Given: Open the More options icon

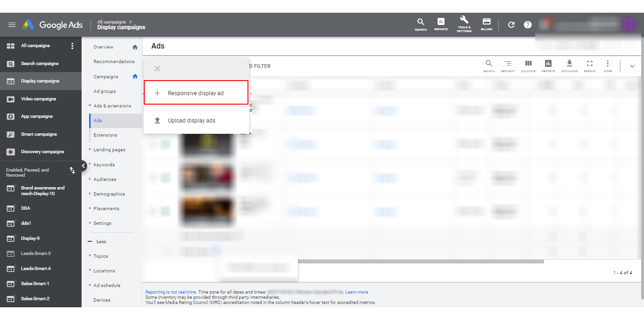Looking at the screenshot, I should pyautogui.click(x=608, y=66).
